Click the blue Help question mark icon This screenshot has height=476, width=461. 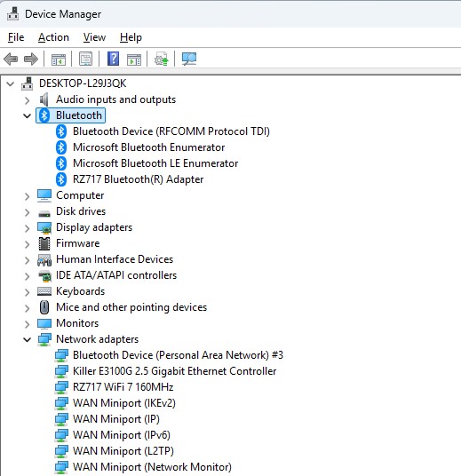point(114,59)
